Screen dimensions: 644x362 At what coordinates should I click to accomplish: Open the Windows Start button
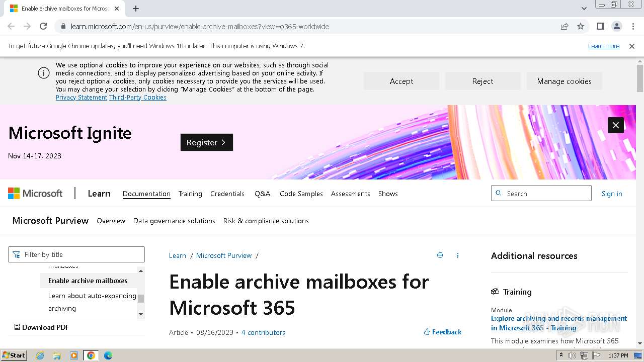coord(14,355)
